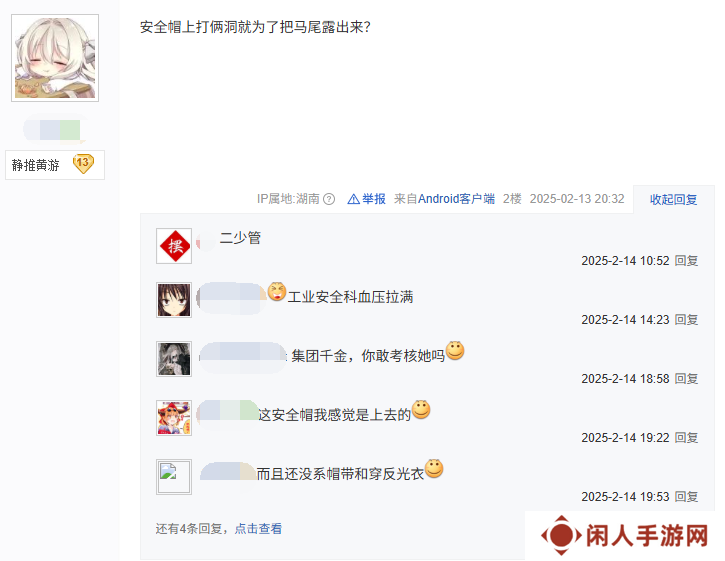Click the red diamond 摆 avatar
Viewport: 725px width, 561px height.
tap(174, 246)
